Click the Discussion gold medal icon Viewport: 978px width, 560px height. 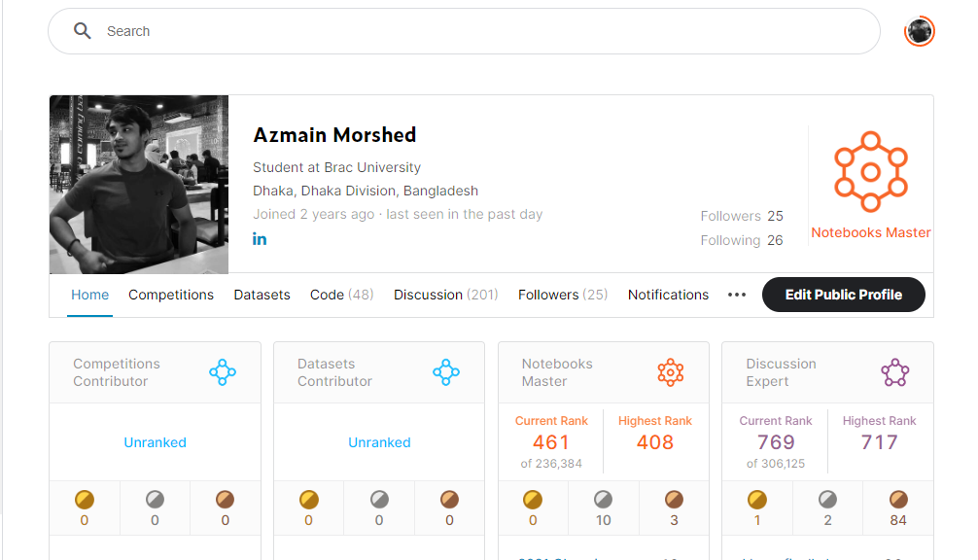(x=757, y=500)
